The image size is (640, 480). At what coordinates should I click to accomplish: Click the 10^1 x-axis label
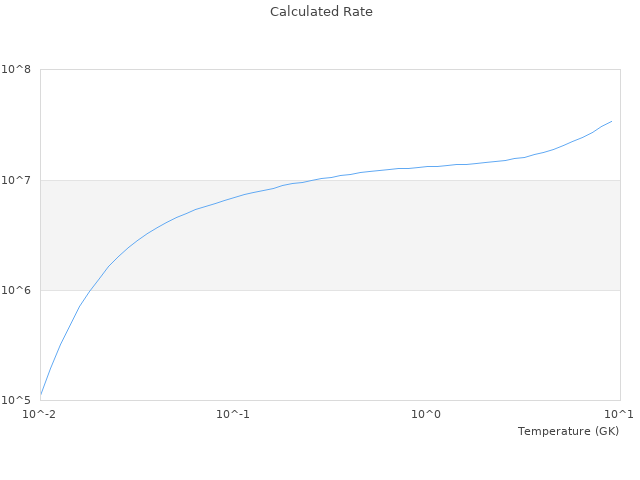(x=620, y=414)
